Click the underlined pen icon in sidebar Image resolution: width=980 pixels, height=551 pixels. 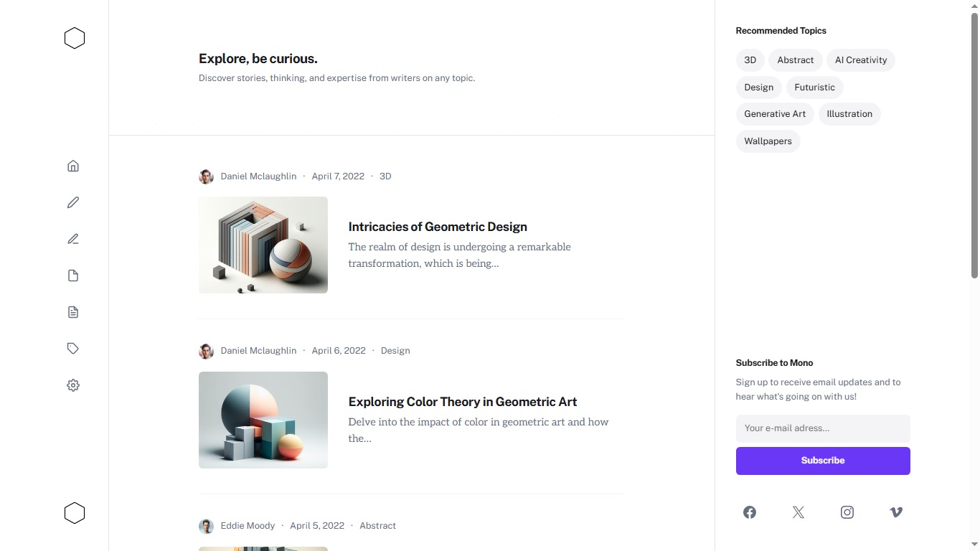coord(73,240)
